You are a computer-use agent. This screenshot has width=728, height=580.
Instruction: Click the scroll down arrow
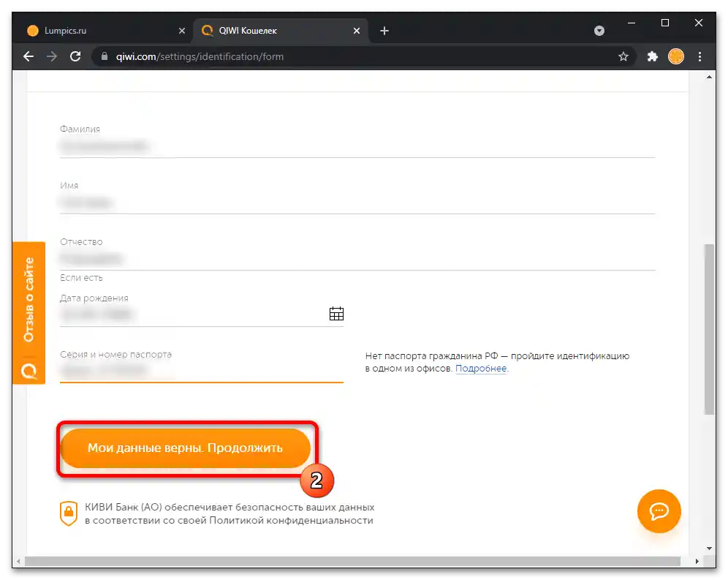[x=709, y=549]
